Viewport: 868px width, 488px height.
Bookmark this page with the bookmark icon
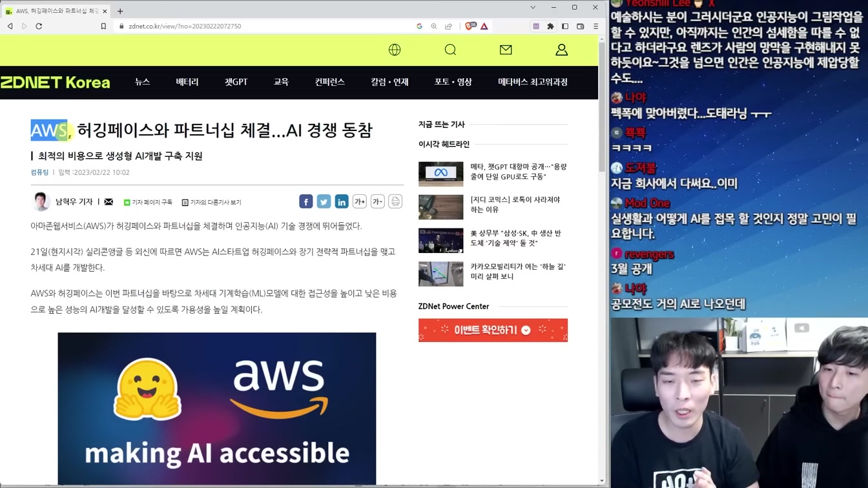click(103, 26)
